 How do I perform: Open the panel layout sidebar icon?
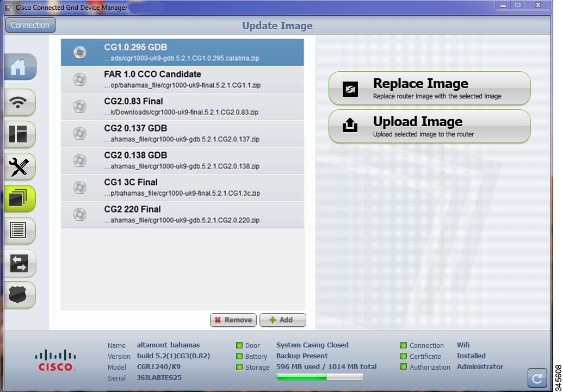click(x=20, y=134)
